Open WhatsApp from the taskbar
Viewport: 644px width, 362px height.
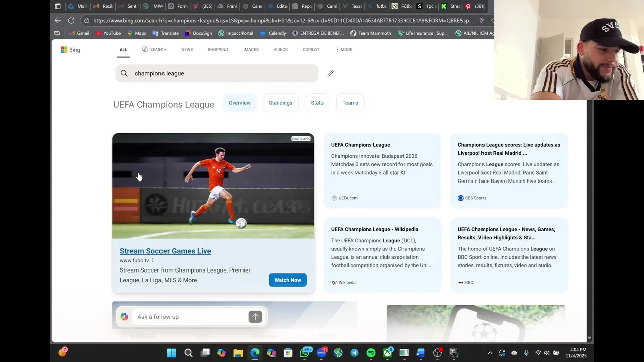(305, 353)
